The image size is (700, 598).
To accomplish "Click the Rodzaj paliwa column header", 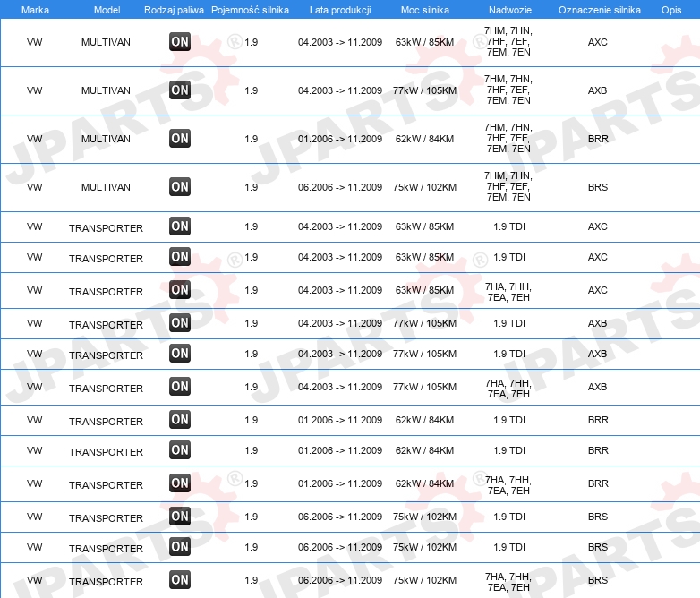I will 174,10.
